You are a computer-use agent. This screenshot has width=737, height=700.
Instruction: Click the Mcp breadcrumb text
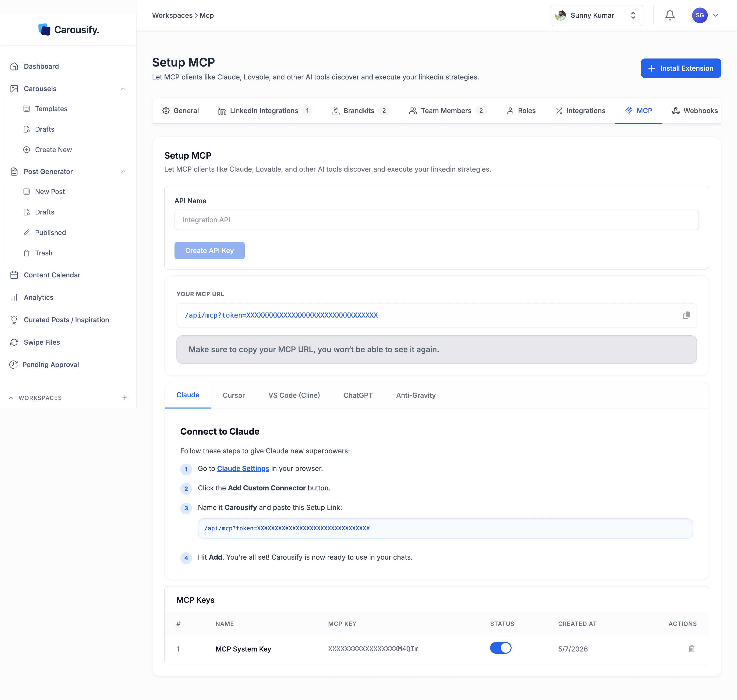coord(206,15)
